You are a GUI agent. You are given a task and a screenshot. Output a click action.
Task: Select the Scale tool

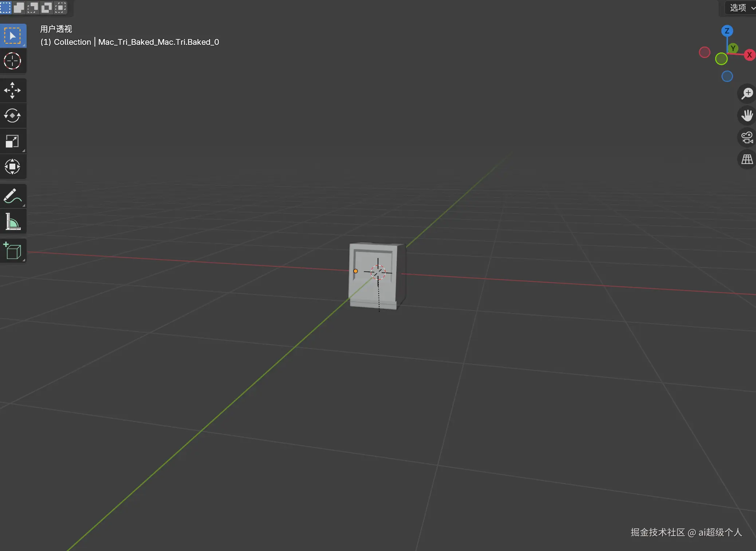tap(13, 141)
